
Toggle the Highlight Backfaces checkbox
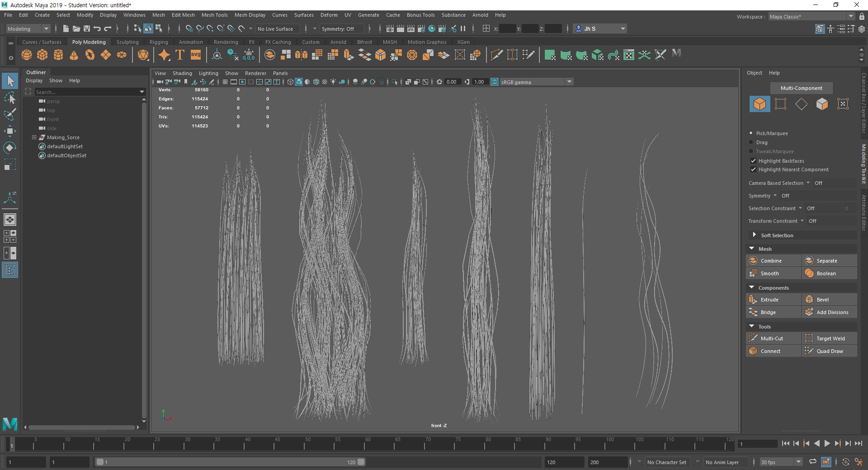(753, 161)
